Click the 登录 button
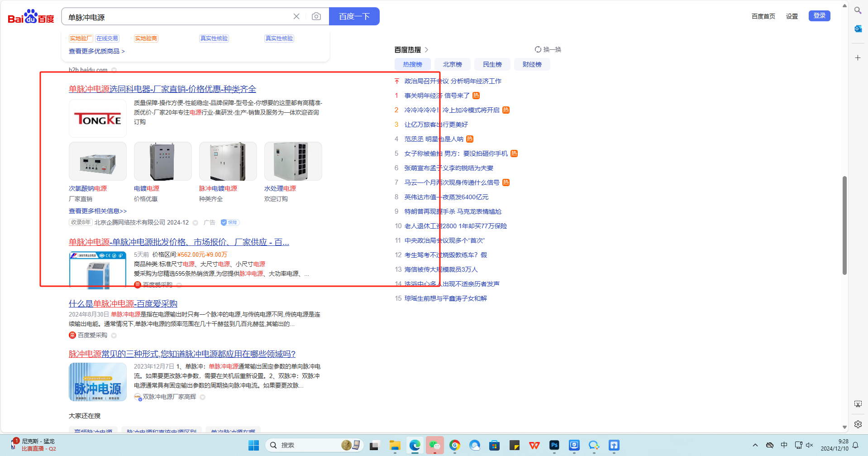Screen dimensions: 868x456 [x=820, y=16]
